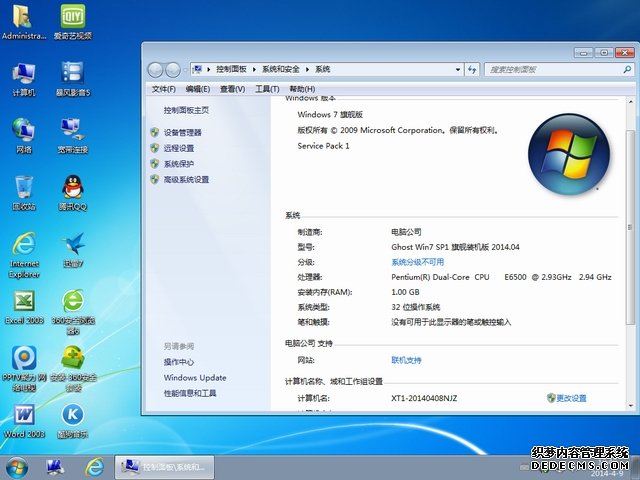Open the 回收站 recycle bin icon
Viewport: 640px width, 480px height.
(x=24, y=193)
